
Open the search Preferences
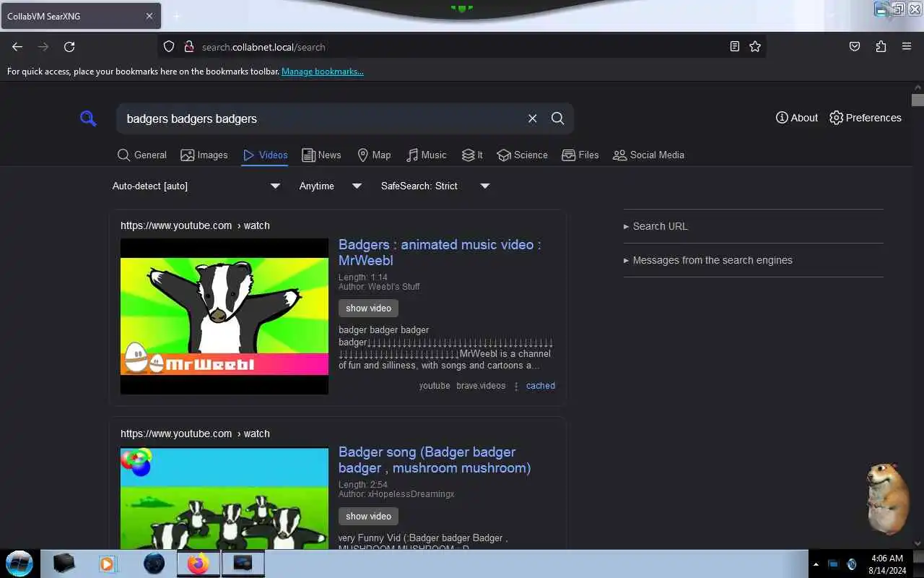click(866, 118)
